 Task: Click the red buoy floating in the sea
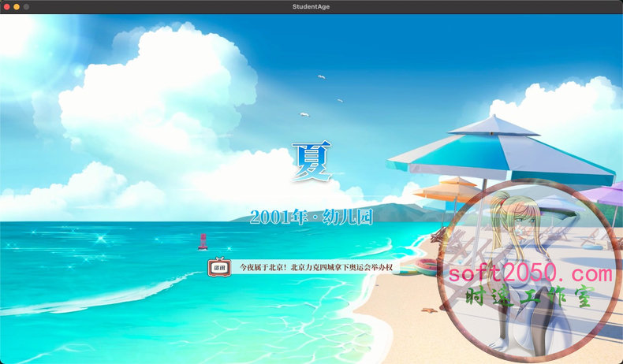point(202,241)
